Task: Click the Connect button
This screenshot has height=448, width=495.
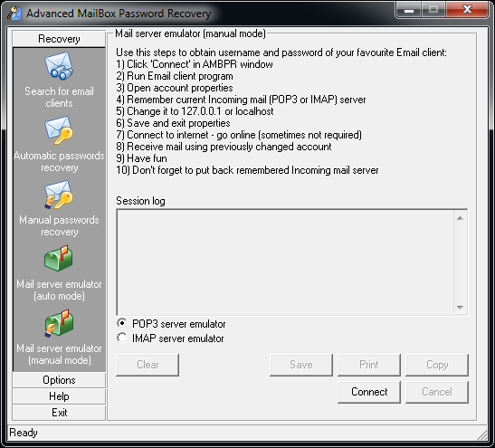Action: click(x=369, y=392)
